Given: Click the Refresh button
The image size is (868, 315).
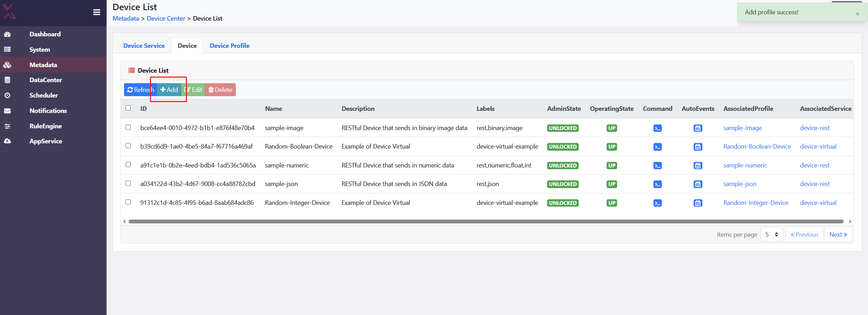Looking at the screenshot, I should coord(140,90).
